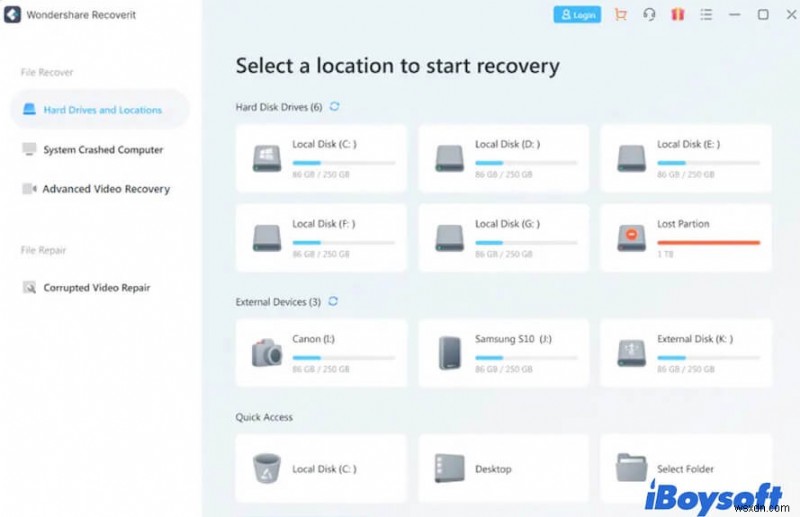This screenshot has height=517, width=800.
Task: Click the Lost Partion label
Action: click(683, 224)
